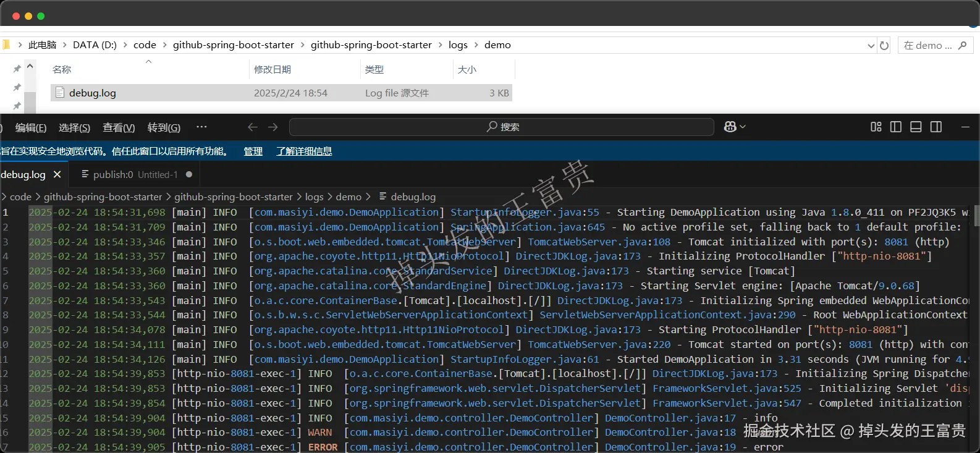Click 'DATA (D:)' in the Explorer address bar

pyautogui.click(x=95, y=45)
